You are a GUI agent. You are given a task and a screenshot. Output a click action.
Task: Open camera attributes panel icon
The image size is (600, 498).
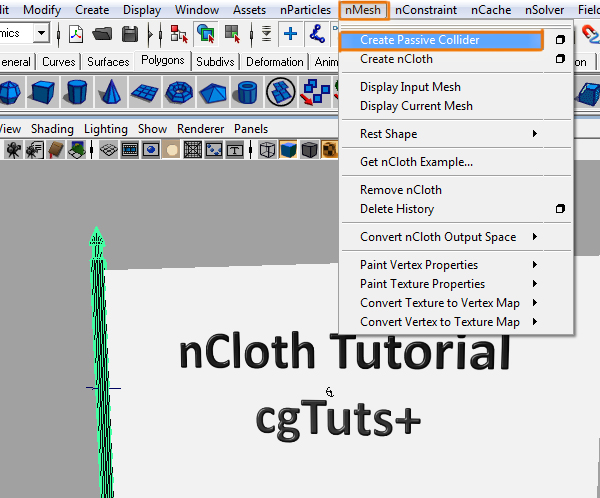pyautogui.click(x=34, y=150)
